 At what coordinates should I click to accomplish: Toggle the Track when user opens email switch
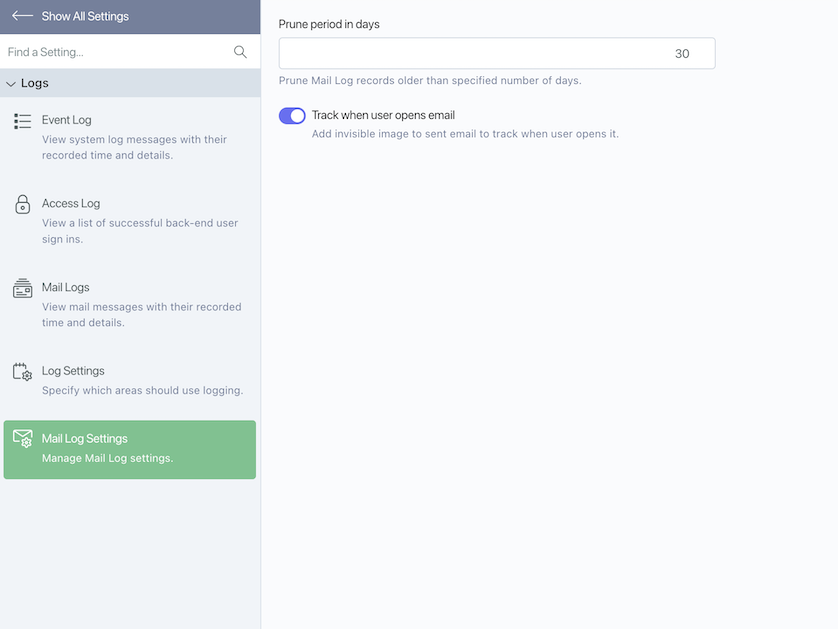pyautogui.click(x=292, y=115)
